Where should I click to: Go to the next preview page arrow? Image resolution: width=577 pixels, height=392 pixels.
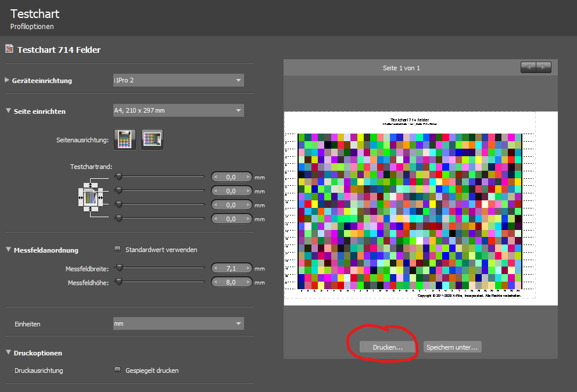click(x=544, y=67)
